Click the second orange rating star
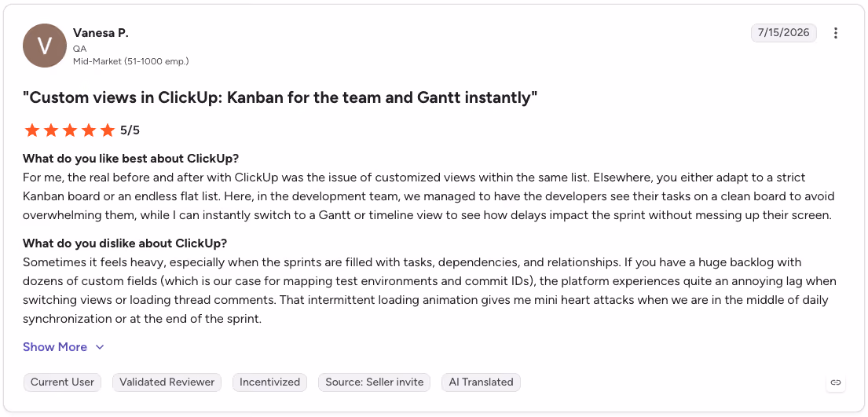Screen dimensions: 868x417 coord(51,130)
